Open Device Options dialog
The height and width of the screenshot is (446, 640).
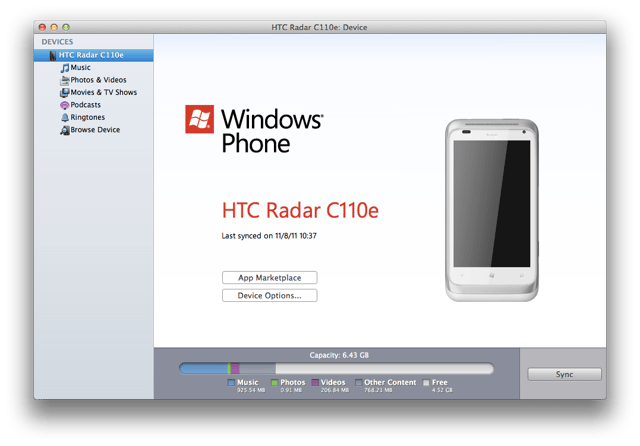tap(269, 295)
